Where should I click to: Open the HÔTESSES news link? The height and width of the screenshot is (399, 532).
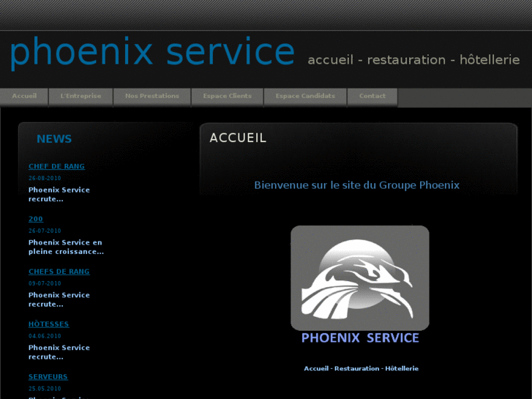(x=48, y=324)
